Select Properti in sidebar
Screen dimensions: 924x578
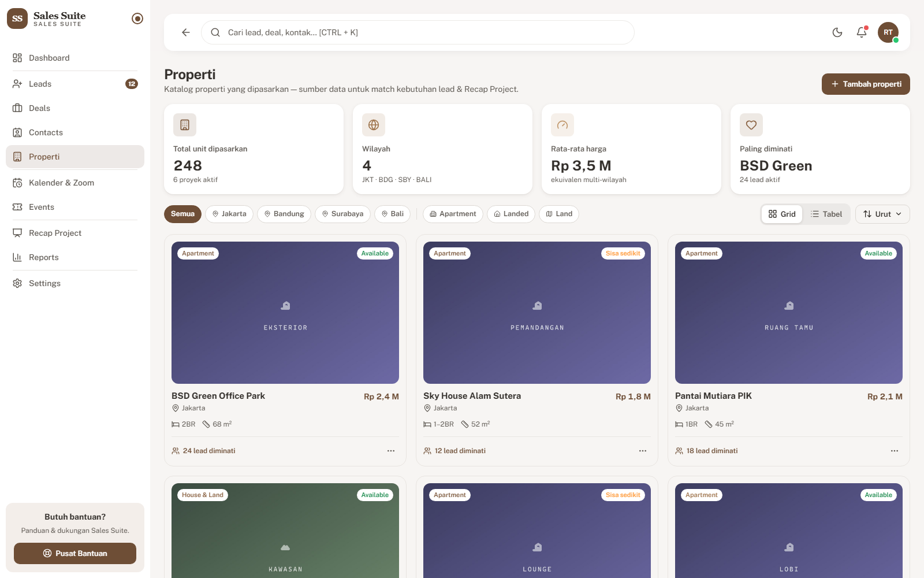[75, 157]
